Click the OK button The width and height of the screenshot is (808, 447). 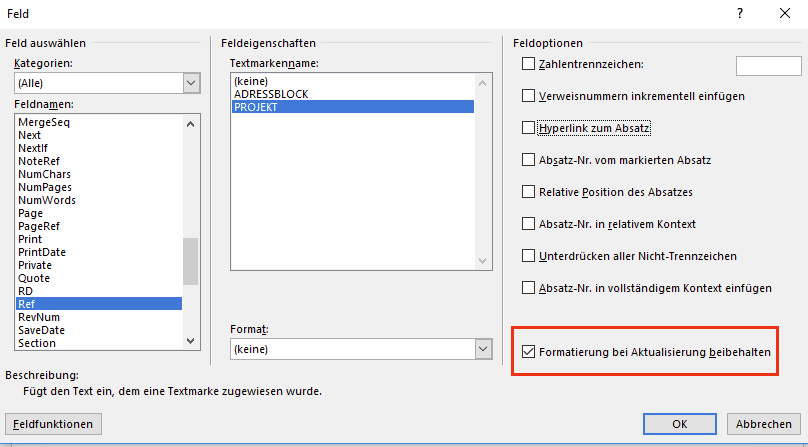pyautogui.click(x=680, y=424)
